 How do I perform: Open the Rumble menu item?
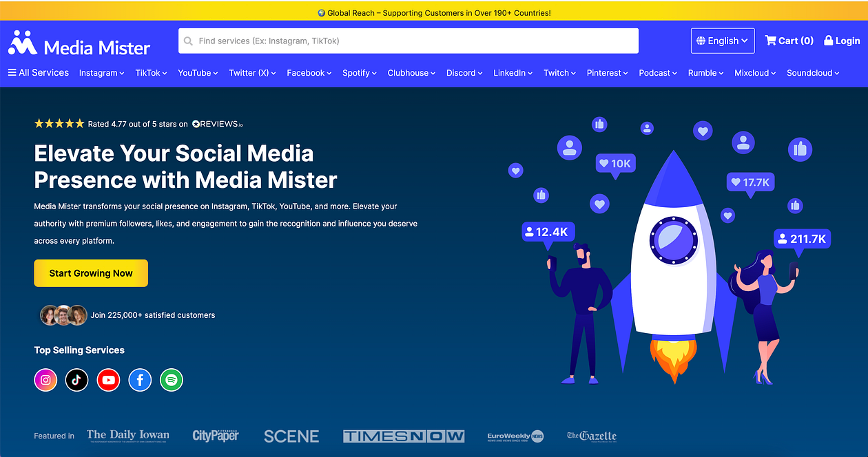pyautogui.click(x=706, y=73)
